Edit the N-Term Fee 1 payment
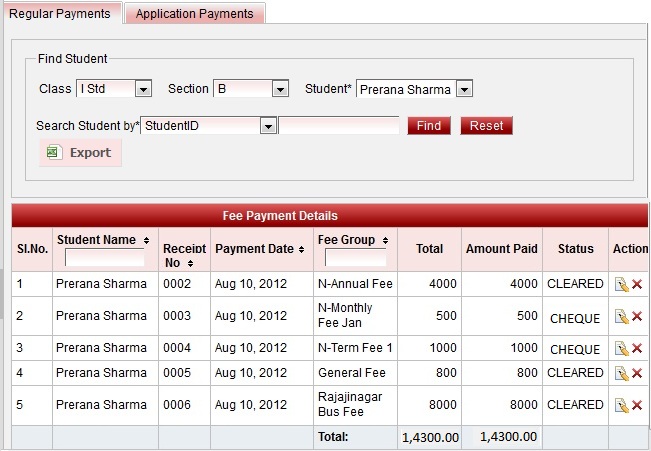The width and height of the screenshot is (651, 451). 621,349
